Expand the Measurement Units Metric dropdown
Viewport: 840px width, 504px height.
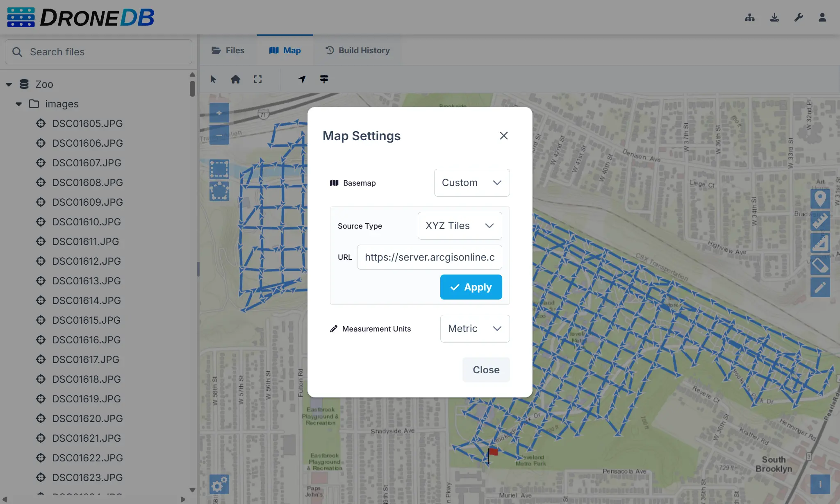pos(475,329)
